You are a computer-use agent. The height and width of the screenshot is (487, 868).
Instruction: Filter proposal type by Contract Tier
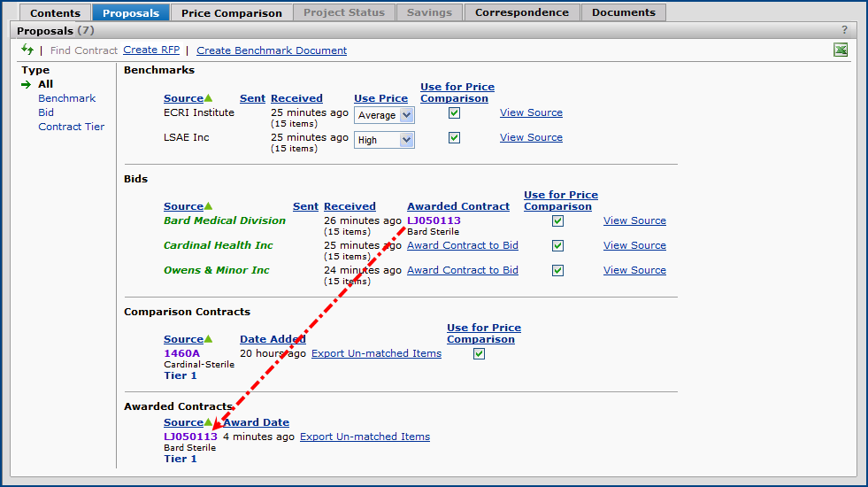[71, 127]
